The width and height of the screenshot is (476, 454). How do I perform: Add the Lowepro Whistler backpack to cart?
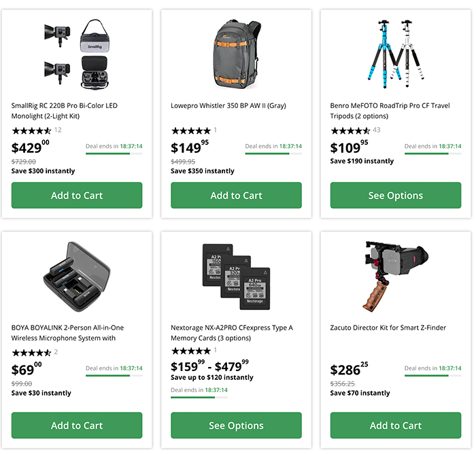[236, 195]
